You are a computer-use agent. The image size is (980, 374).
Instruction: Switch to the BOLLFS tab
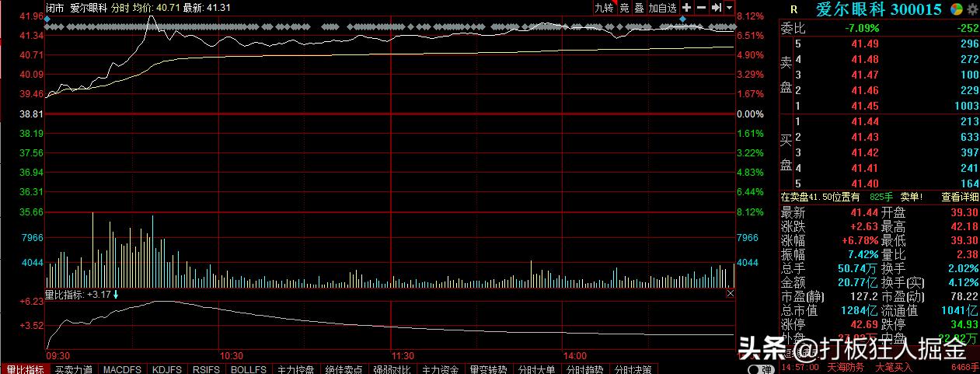(x=249, y=369)
